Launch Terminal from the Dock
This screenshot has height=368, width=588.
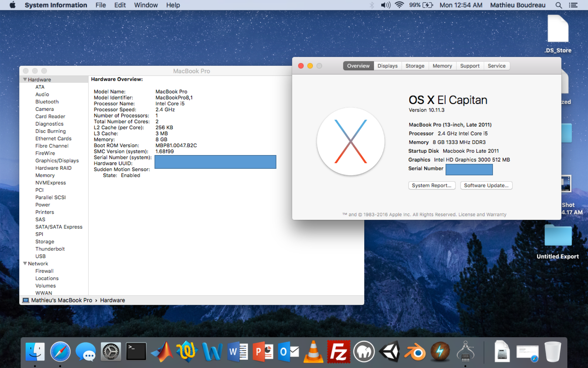point(136,352)
